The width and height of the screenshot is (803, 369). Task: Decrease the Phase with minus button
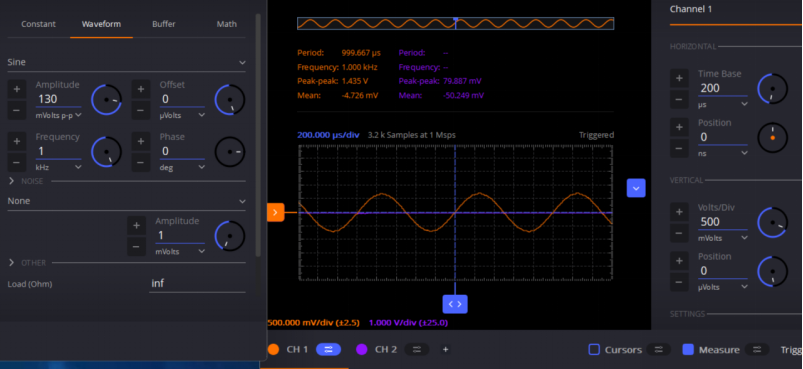tap(141, 162)
